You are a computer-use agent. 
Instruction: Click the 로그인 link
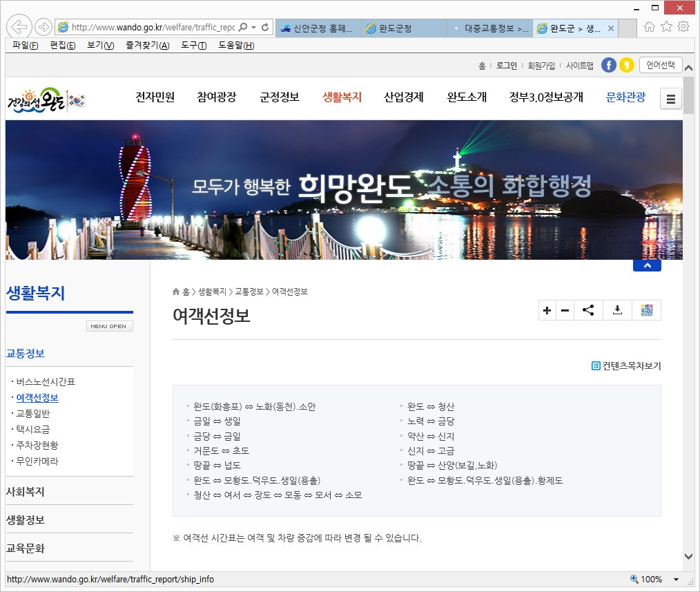click(506, 66)
